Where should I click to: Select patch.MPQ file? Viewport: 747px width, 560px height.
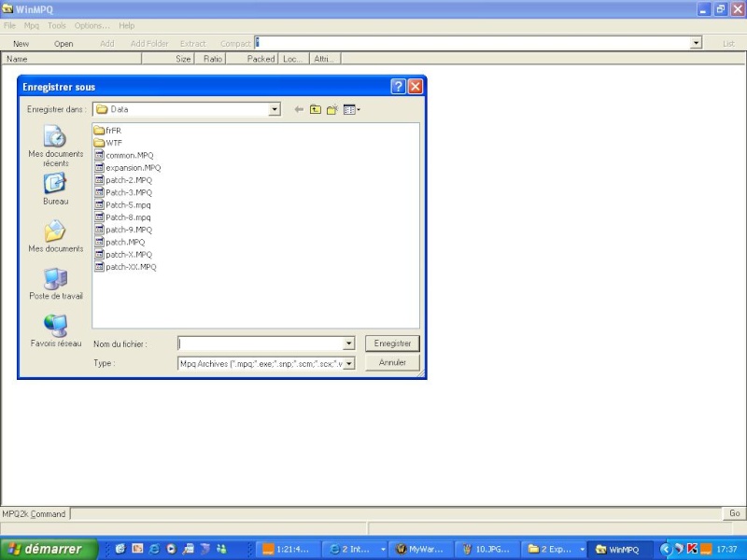point(120,242)
